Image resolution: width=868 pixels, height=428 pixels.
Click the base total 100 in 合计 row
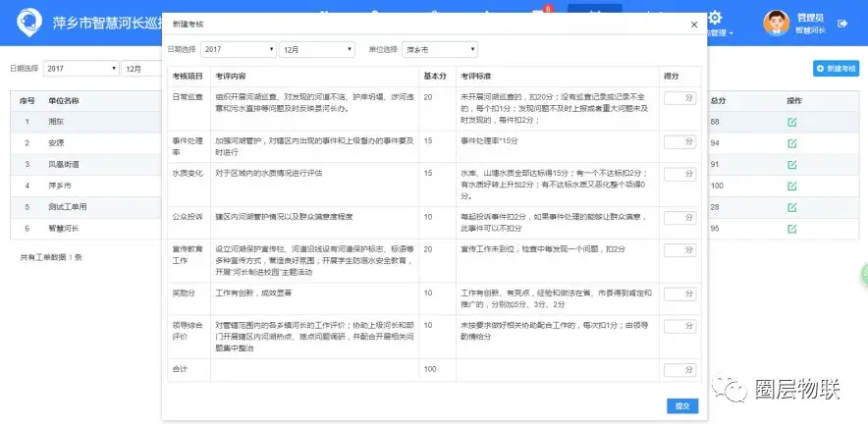click(430, 369)
